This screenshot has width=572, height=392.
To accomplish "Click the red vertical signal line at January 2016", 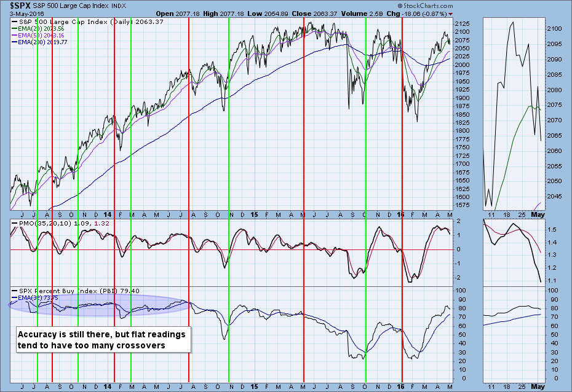I will click(402, 200).
